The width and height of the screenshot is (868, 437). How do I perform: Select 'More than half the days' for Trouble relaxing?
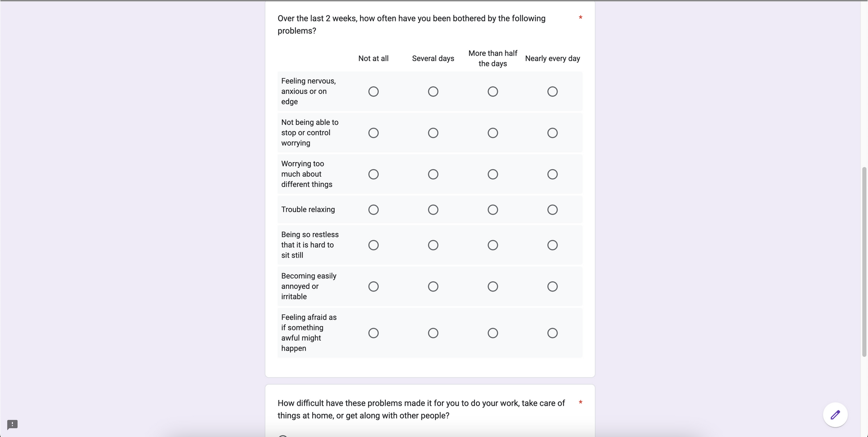tap(493, 210)
